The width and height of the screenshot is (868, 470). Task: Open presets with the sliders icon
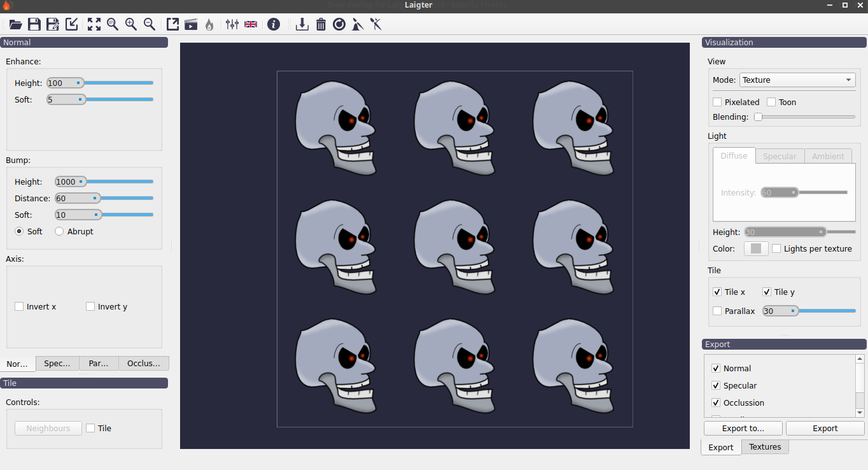coord(232,24)
